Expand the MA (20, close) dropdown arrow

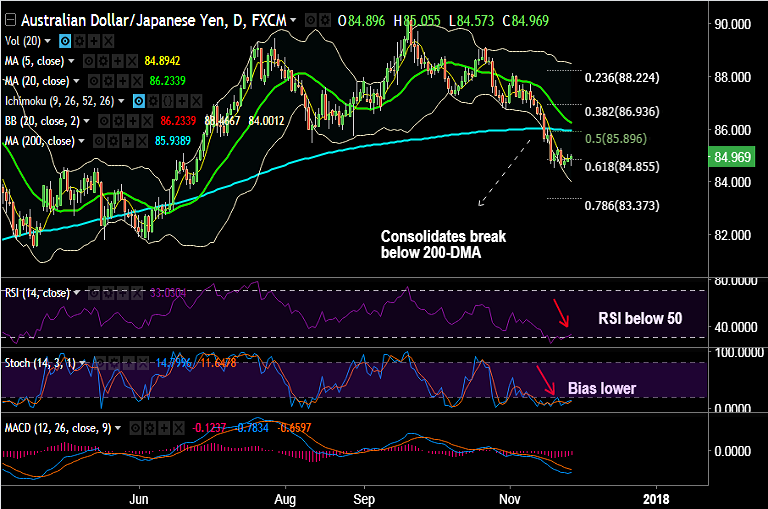tap(76, 81)
